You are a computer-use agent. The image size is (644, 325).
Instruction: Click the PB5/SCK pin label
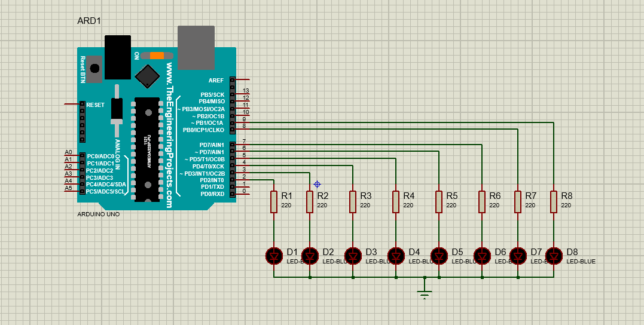point(212,95)
